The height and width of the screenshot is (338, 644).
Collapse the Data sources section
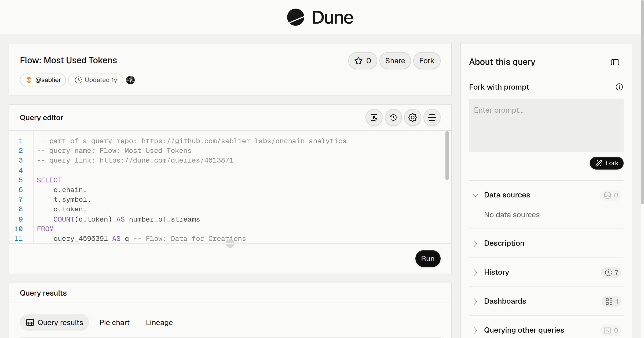tap(546, 195)
